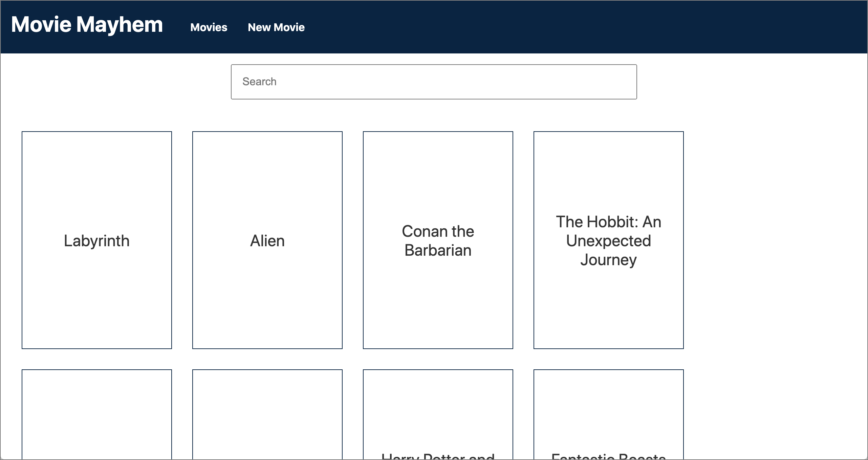Select the Alien movie card

tap(267, 240)
